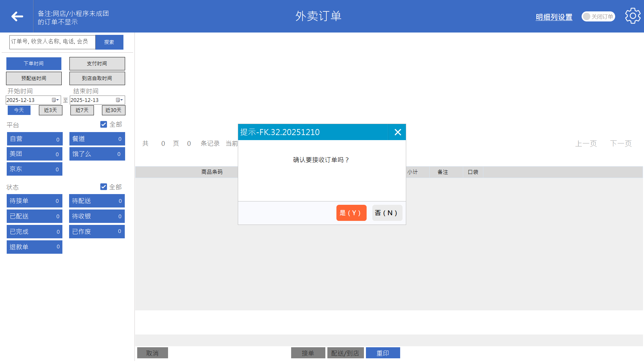Open settings via the gear icon
This screenshot has height=362, width=644.
point(633,16)
